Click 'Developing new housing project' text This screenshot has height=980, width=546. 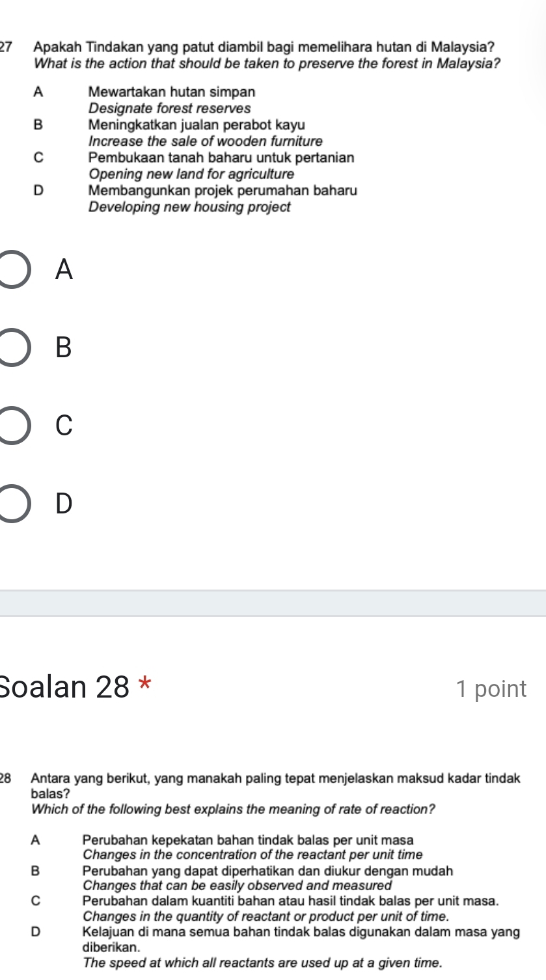point(189,208)
